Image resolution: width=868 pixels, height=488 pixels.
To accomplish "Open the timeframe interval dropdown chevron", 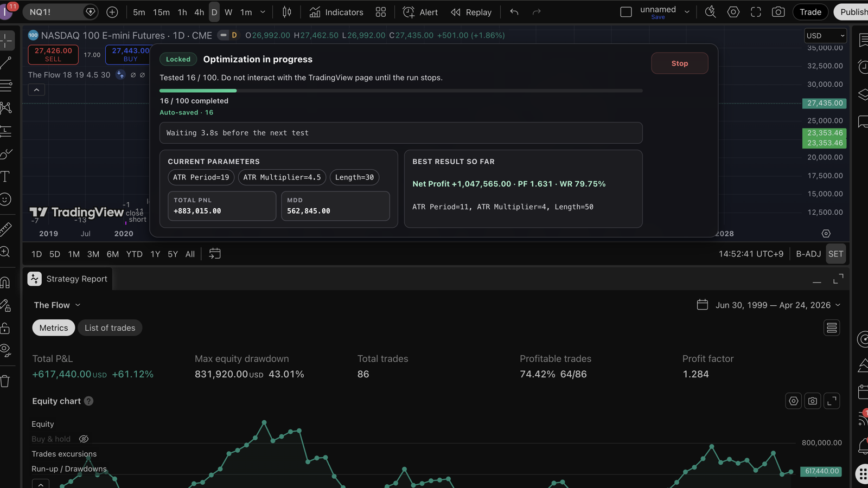I will (x=263, y=12).
